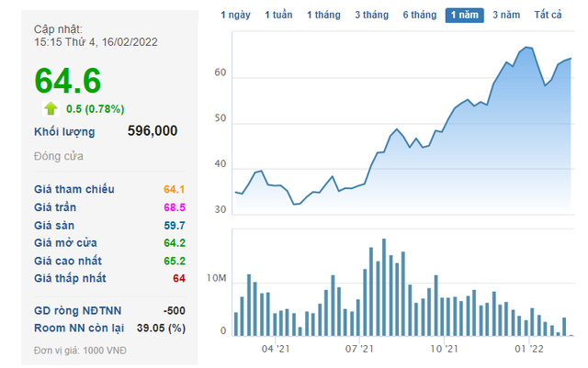Image resolution: width=588 pixels, height=368 pixels.
Task: Click the 0.5 (0.78%) price change
Action: click(x=95, y=109)
